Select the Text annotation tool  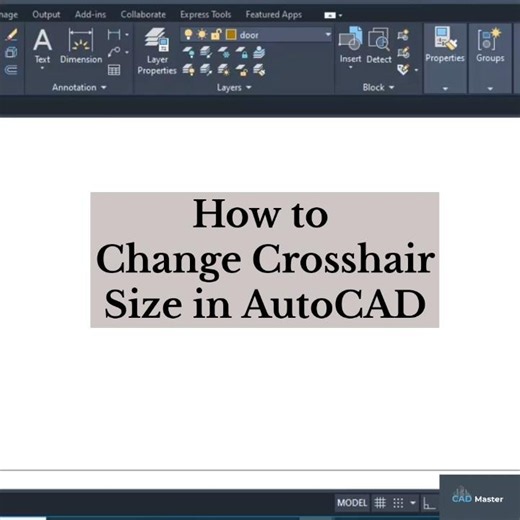point(42,45)
